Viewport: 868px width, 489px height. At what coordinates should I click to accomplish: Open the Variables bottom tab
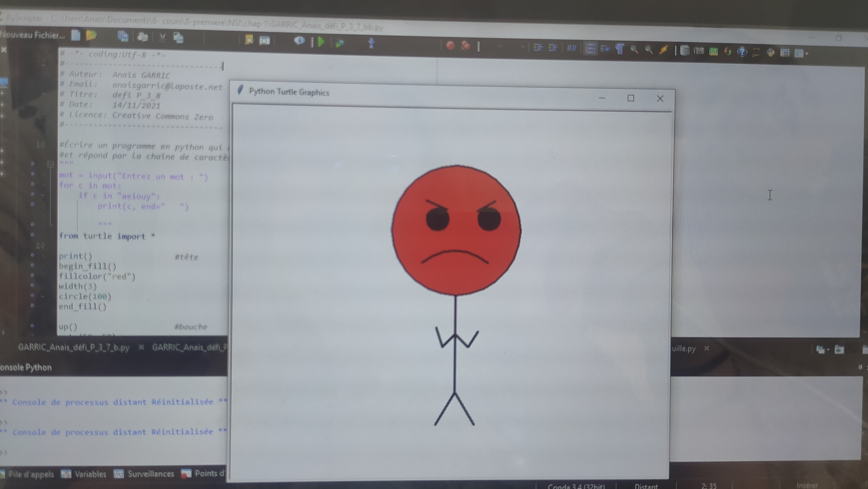[90, 474]
